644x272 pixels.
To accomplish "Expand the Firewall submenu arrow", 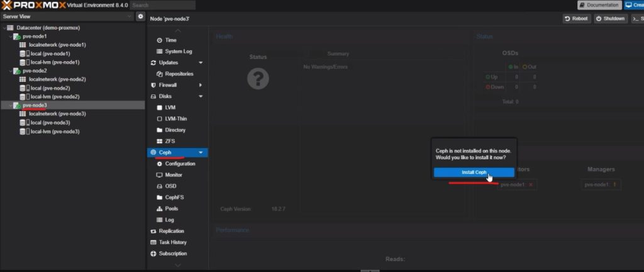I will pyautogui.click(x=201, y=85).
